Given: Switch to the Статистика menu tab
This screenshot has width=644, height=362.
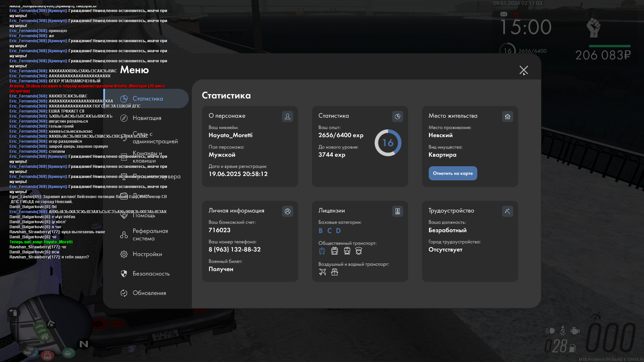Looking at the screenshot, I should pyautogui.click(x=148, y=99).
